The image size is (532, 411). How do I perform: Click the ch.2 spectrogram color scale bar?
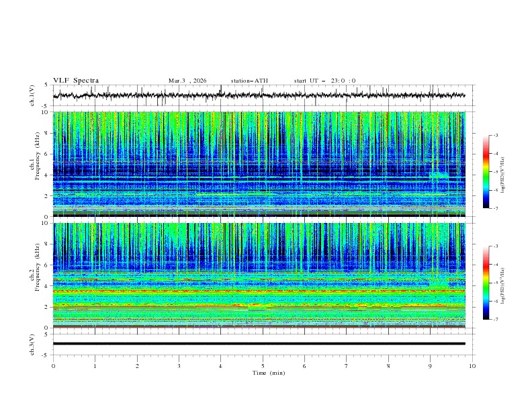pos(486,283)
